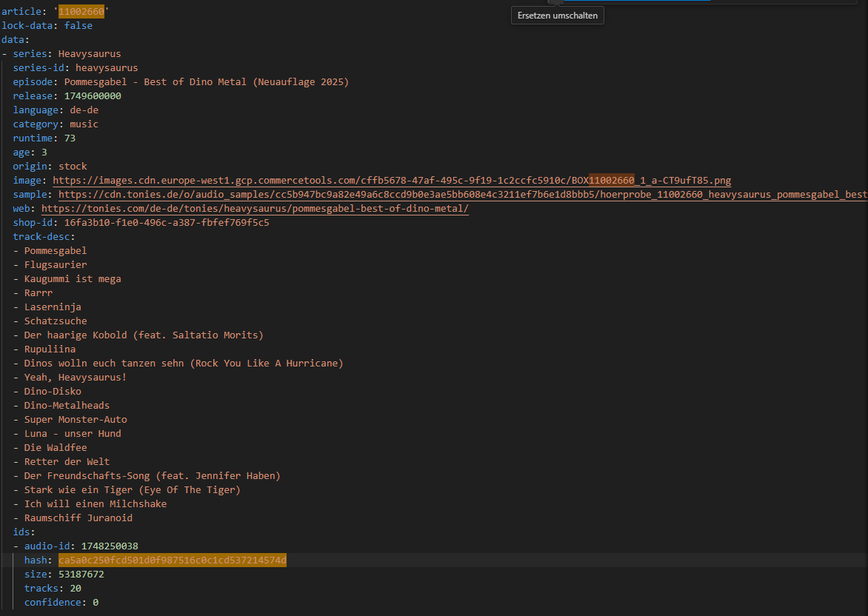The image size is (868, 616).
Task: Click the 'Ersetzen umschalten' tooltip
Action: (558, 16)
